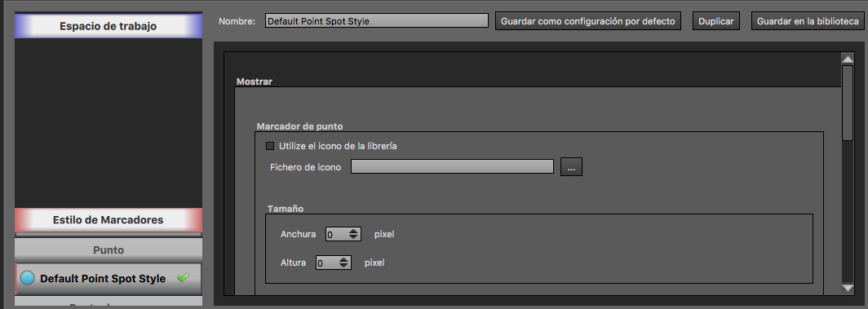
Task: Click the blue circle icon of Default Point Spot Style
Action: (27, 278)
